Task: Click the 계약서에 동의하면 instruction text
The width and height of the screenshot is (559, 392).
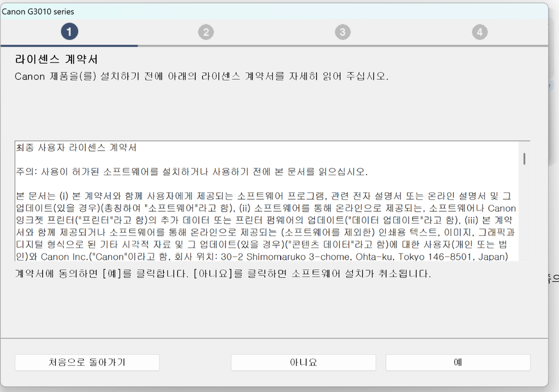Action: (x=223, y=274)
